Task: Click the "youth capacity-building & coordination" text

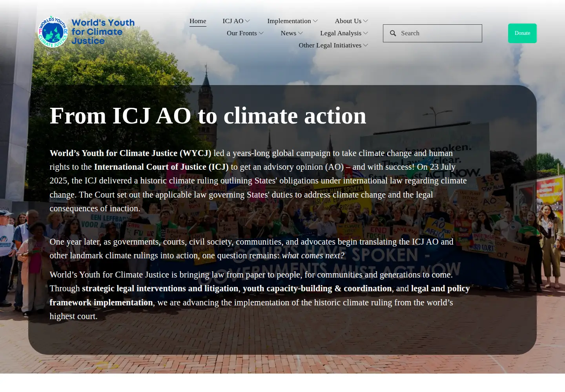Action: [317, 289]
